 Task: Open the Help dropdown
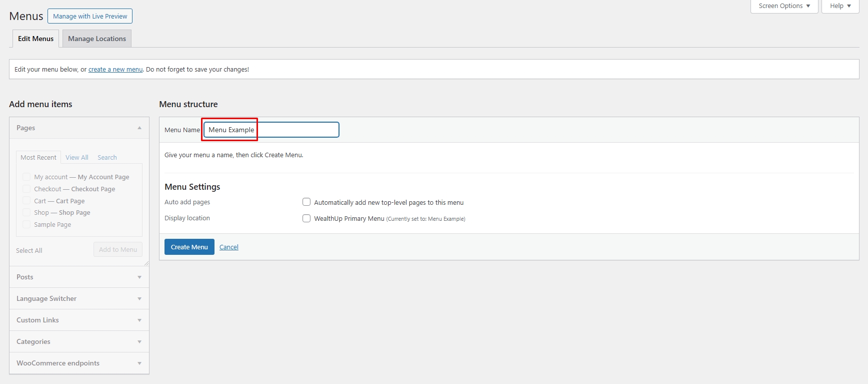pyautogui.click(x=840, y=6)
